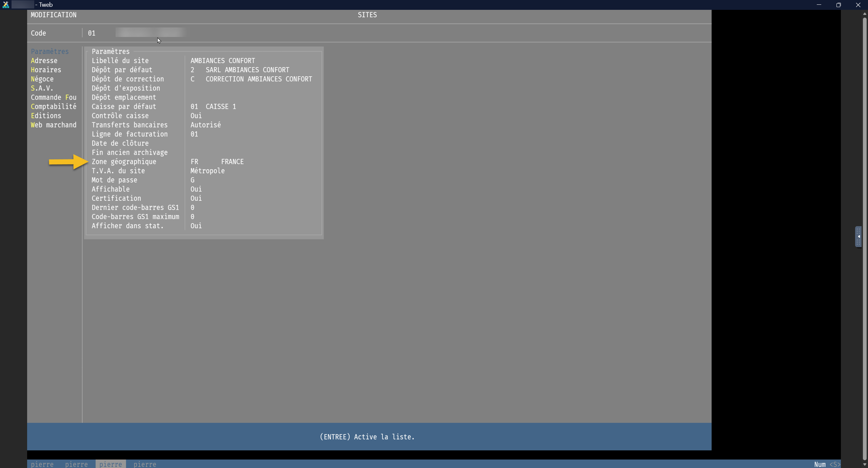The width and height of the screenshot is (868, 468).
Task: Select Web marchand menu entry
Action: coord(54,125)
